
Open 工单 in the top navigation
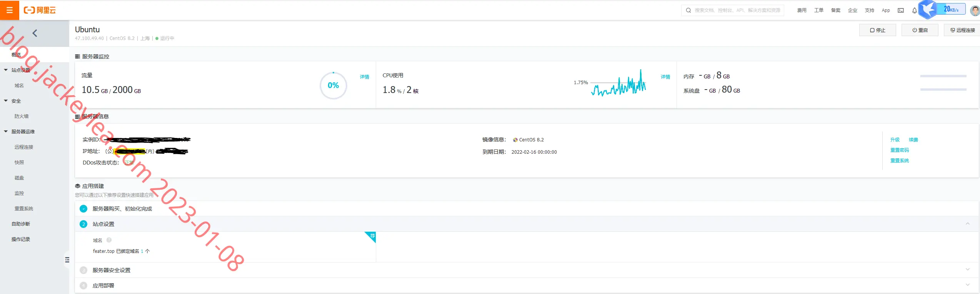click(819, 10)
